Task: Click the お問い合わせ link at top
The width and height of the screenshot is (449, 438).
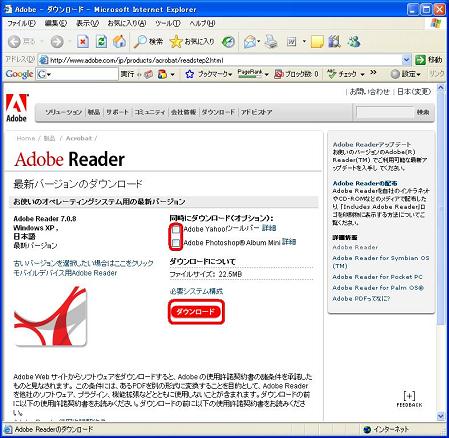Action: click(x=369, y=91)
